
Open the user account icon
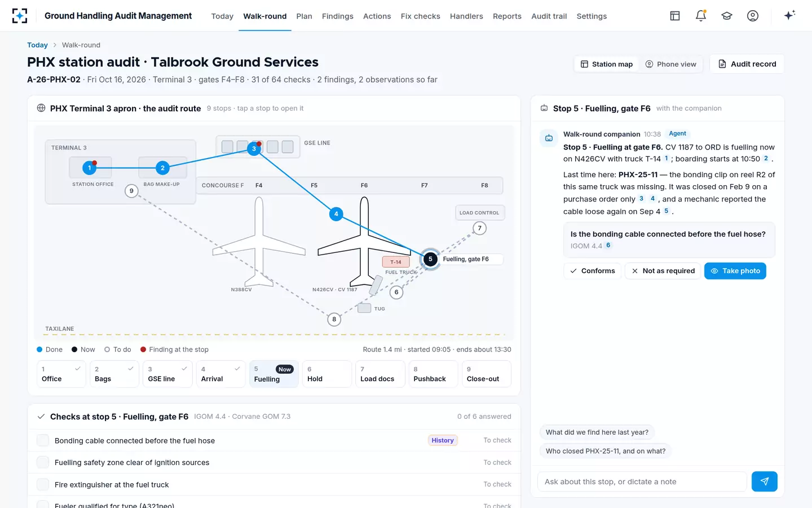[x=753, y=16]
